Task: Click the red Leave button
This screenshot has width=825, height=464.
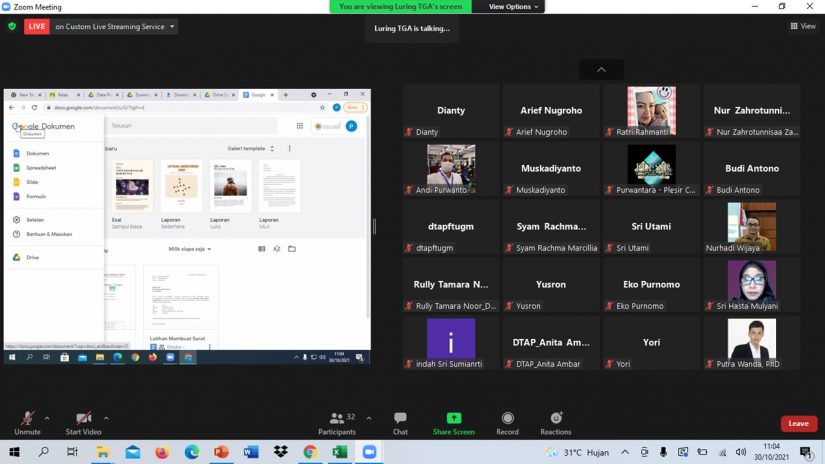Action: tap(798, 423)
